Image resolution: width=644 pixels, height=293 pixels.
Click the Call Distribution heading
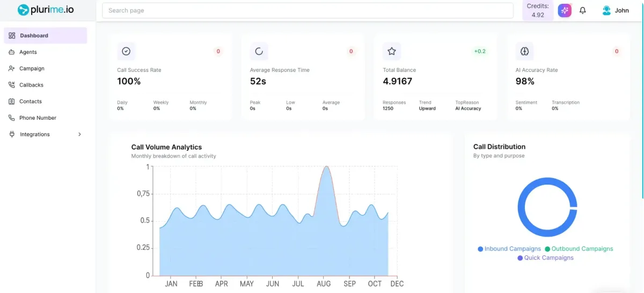(x=499, y=146)
